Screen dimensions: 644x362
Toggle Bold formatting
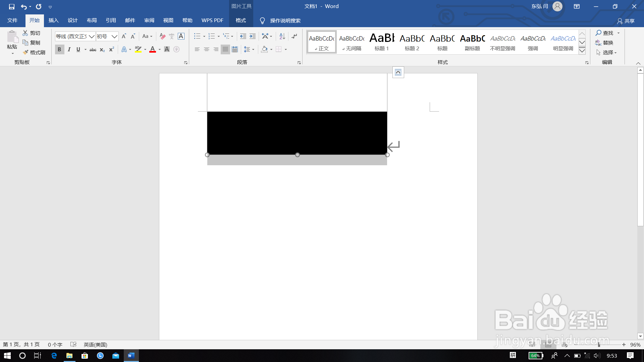pos(59,49)
